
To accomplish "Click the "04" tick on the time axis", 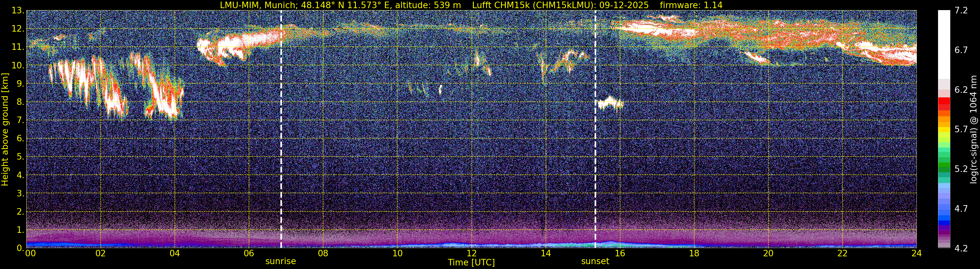I will (x=175, y=254).
